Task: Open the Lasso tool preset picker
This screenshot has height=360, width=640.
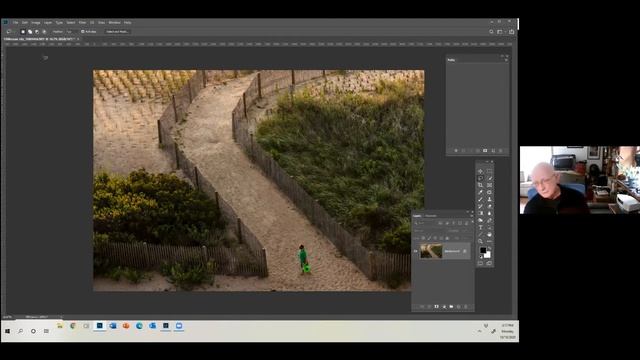Action: pyautogui.click(x=10, y=31)
